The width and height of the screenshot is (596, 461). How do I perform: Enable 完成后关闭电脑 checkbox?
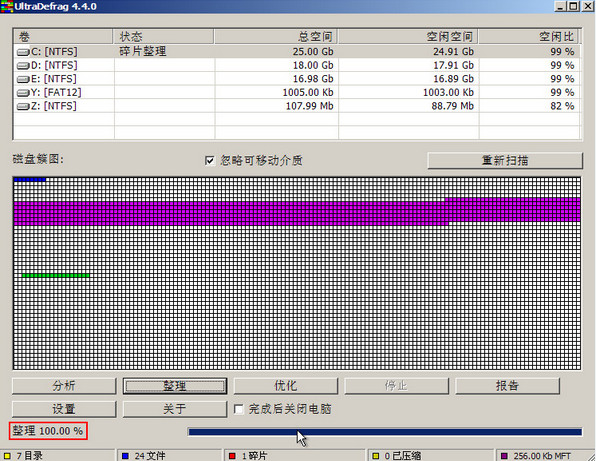239,409
